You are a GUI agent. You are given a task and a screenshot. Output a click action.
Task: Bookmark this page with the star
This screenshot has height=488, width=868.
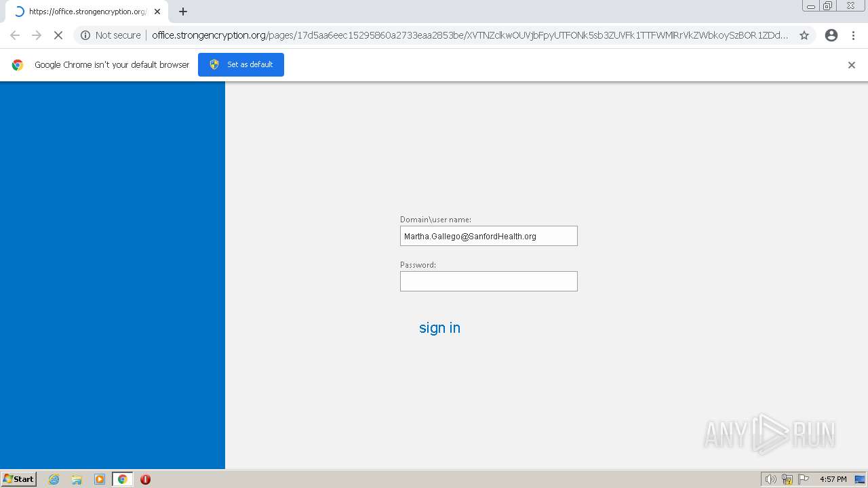pyautogui.click(x=804, y=35)
